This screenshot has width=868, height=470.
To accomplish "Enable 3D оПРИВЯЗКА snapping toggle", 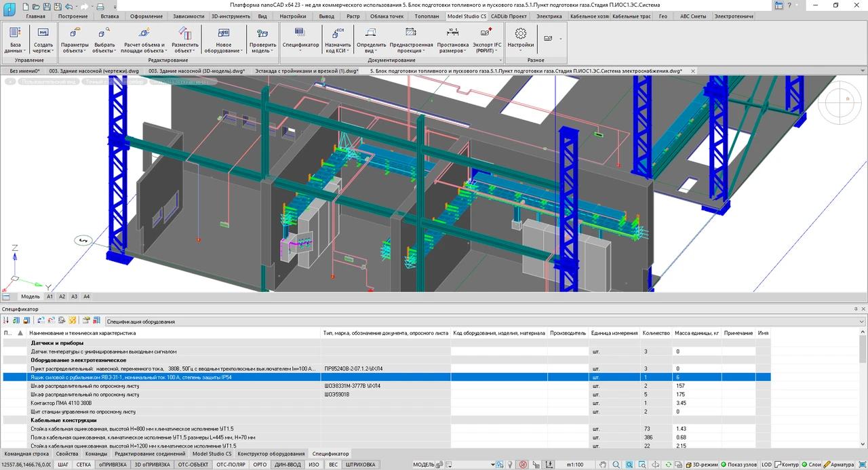I will pyautogui.click(x=152, y=465).
